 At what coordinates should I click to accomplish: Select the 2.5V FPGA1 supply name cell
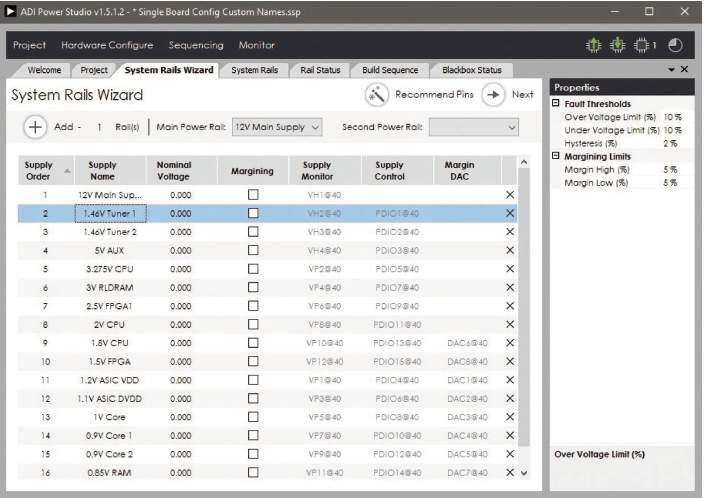109,306
